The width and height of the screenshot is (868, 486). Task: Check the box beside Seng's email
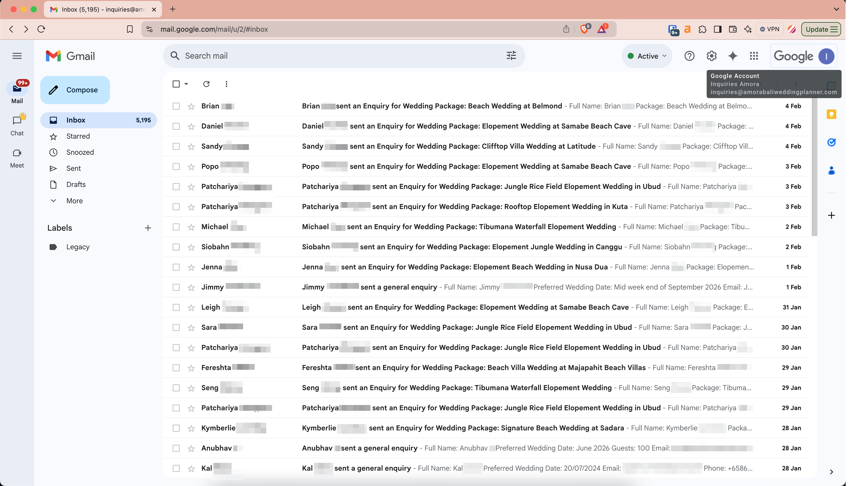[176, 388]
